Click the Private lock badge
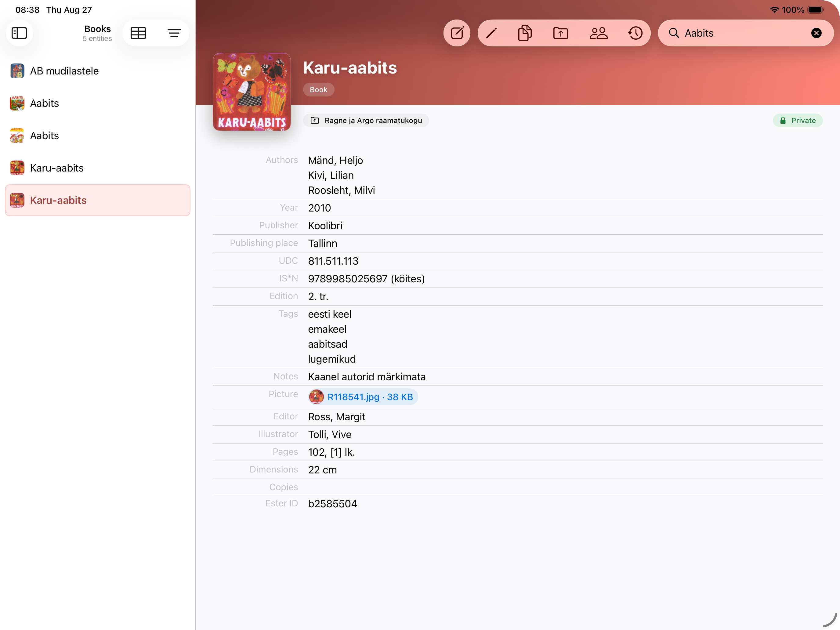The image size is (840, 630). 798,120
